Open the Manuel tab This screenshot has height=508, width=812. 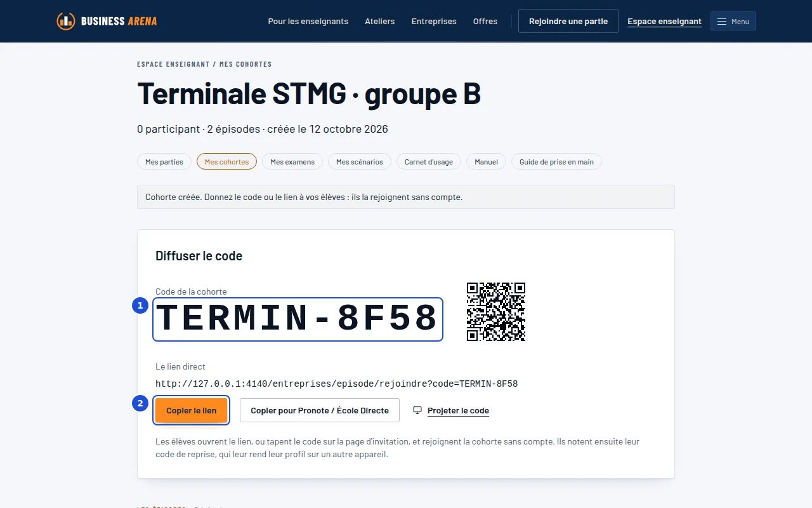pyautogui.click(x=487, y=162)
